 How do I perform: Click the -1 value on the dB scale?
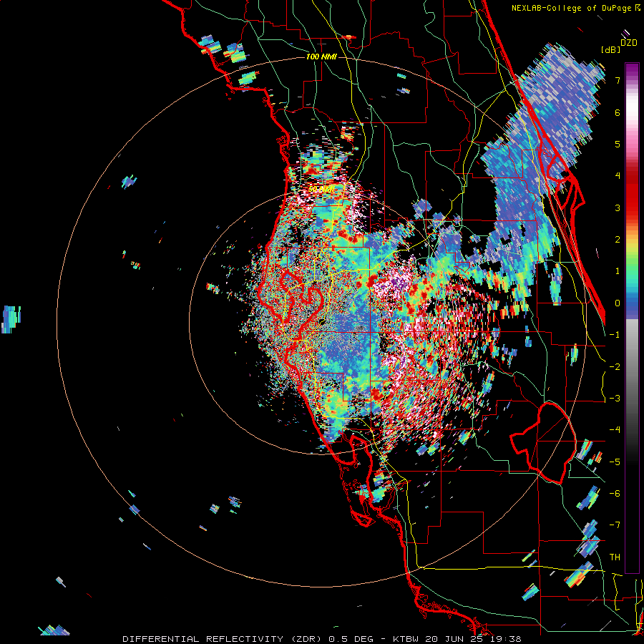click(615, 335)
